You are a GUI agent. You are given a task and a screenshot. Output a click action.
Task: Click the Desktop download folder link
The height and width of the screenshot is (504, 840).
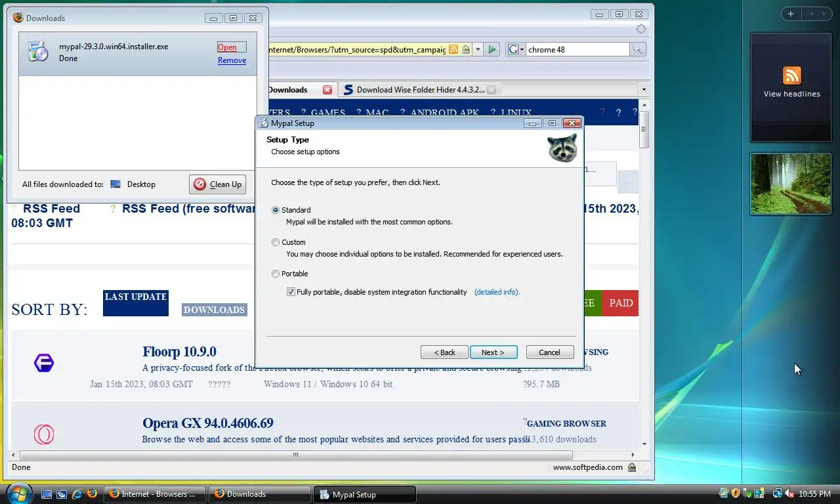(133, 184)
